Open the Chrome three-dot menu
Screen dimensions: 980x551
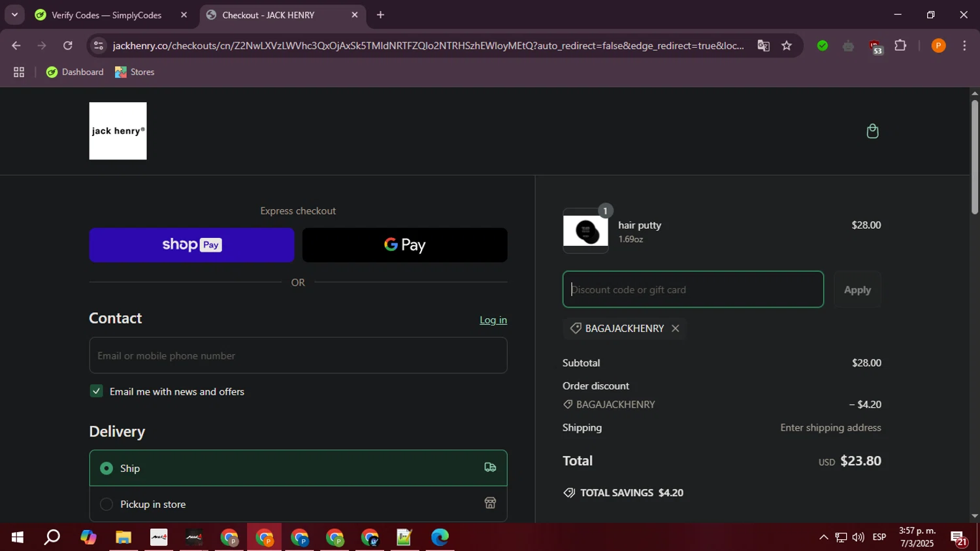point(964,46)
